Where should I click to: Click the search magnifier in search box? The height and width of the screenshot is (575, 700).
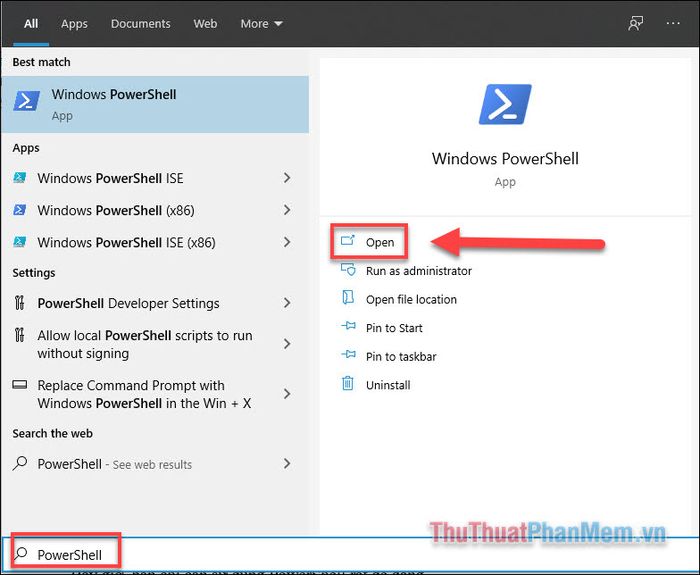click(21, 554)
